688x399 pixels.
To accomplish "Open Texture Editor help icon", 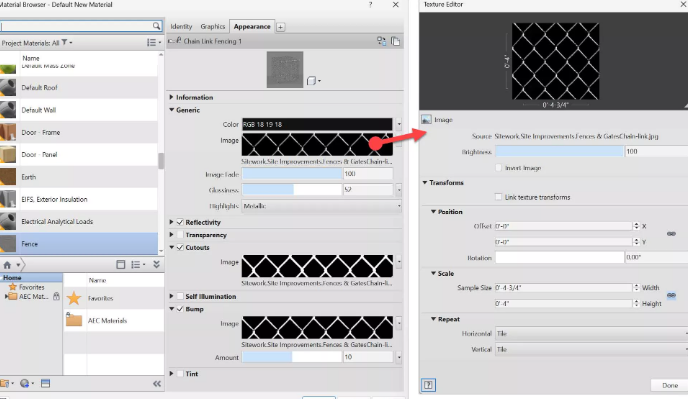I will tap(428, 385).
